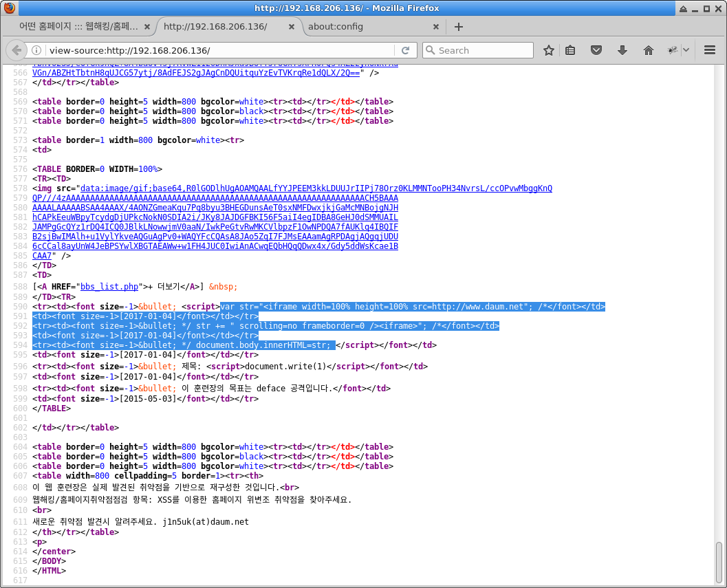727x588 pixels.
Task: Click bgcolor=black on line 570
Action: [x=232, y=111]
